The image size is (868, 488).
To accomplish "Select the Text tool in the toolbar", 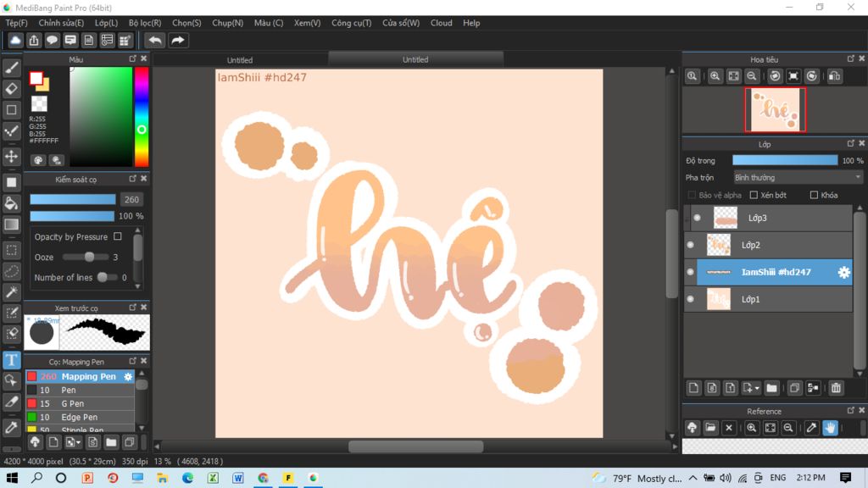I will [x=11, y=360].
